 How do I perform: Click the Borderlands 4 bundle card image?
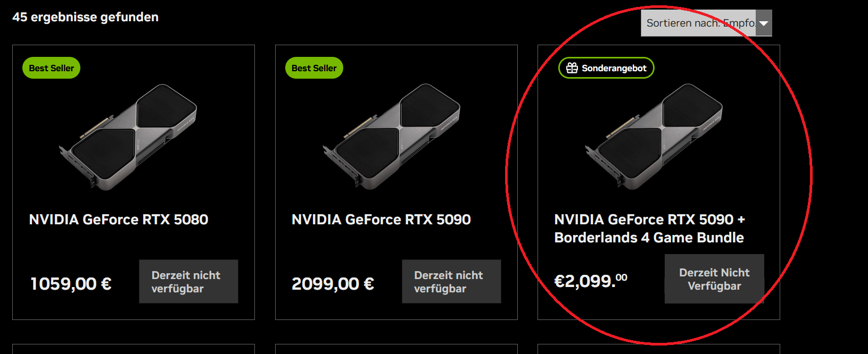(654, 136)
